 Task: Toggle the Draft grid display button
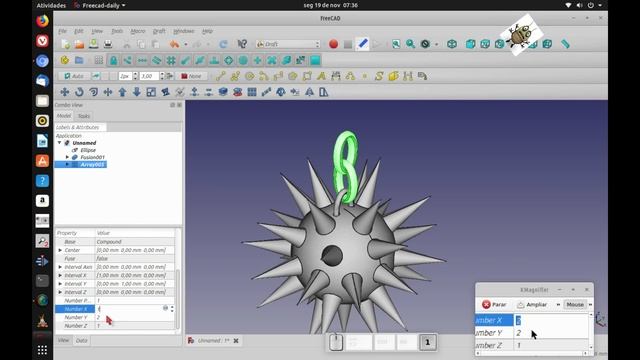[x=99, y=60]
